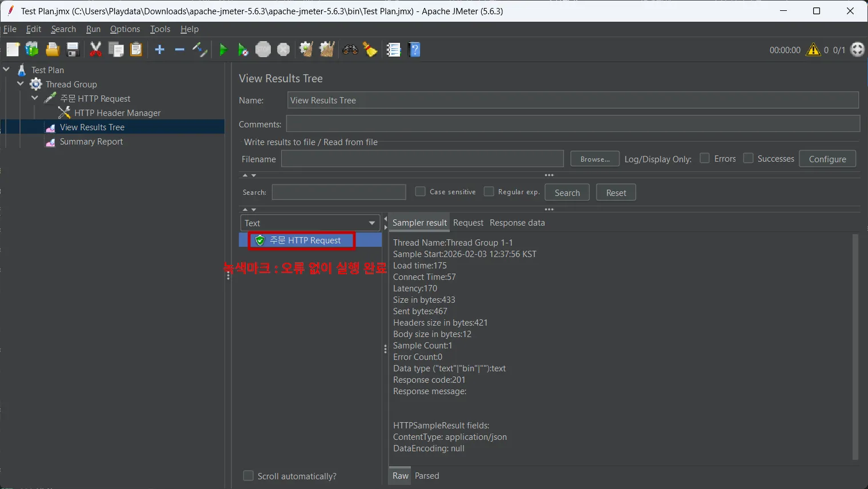Viewport: 868px width, 489px height.
Task: Select the Summary Report listener
Action: tap(91, 141)
